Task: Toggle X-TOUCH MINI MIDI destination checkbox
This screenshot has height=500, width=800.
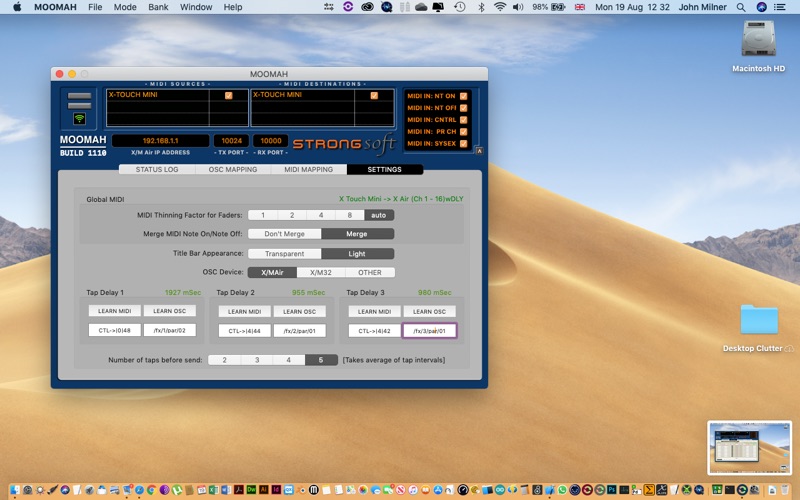Action: tap(374, 96)
